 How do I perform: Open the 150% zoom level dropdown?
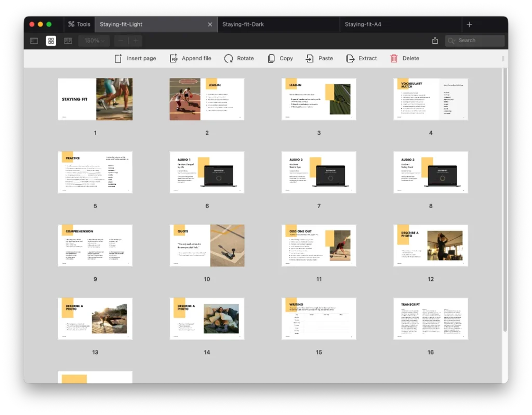coord(95,41)
